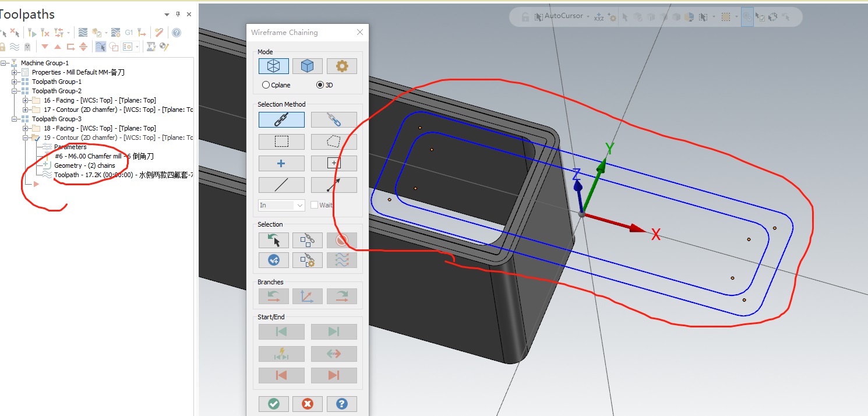This screenshot has width=868, height=416.
Task: Click the XYZ point entry icon
Action: pos(599,17)
